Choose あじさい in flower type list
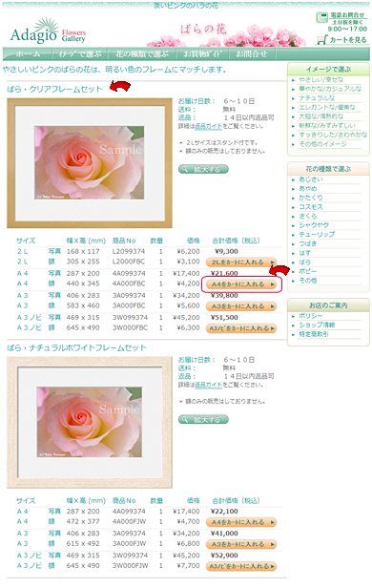 tap(311, 179)
